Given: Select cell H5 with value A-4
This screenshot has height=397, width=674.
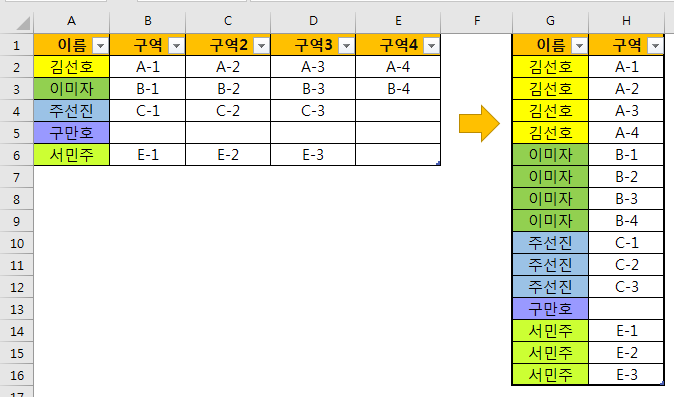Looking at the screenshot, I should 626,133.
